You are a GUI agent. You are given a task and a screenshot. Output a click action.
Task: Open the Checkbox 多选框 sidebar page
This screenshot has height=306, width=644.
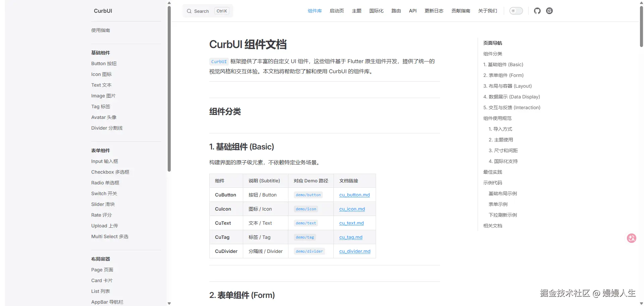(x=110, y=172)
